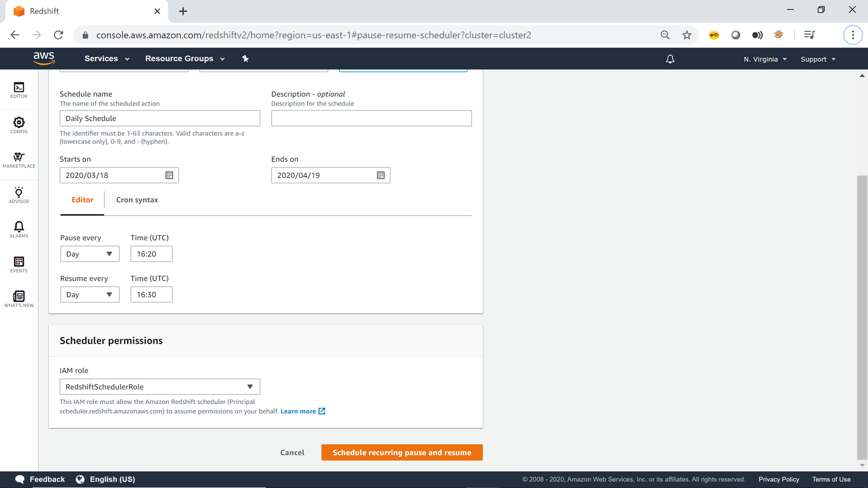Open the IAM role dropdown
The width and height of the screenshot is (868, 488).
pos(160,386)
